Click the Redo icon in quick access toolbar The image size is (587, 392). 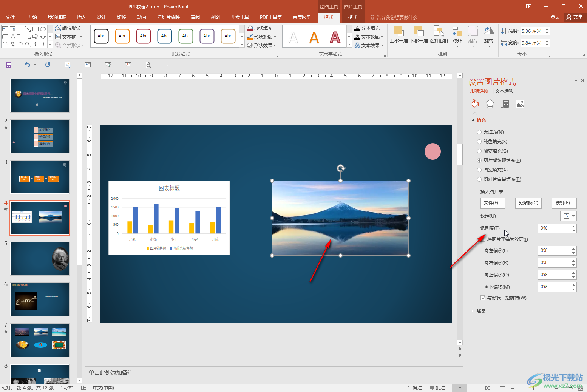tap(48, 65)
